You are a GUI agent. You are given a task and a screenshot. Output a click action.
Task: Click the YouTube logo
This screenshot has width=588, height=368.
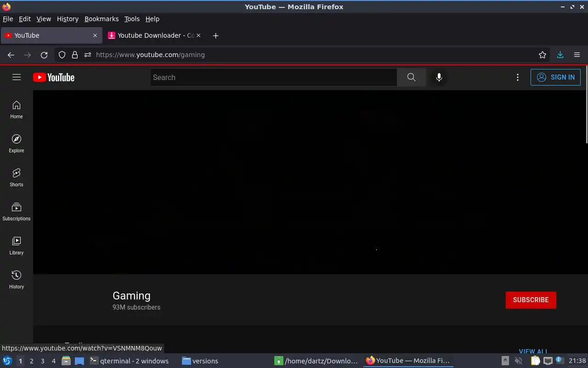tap(54, 77)
